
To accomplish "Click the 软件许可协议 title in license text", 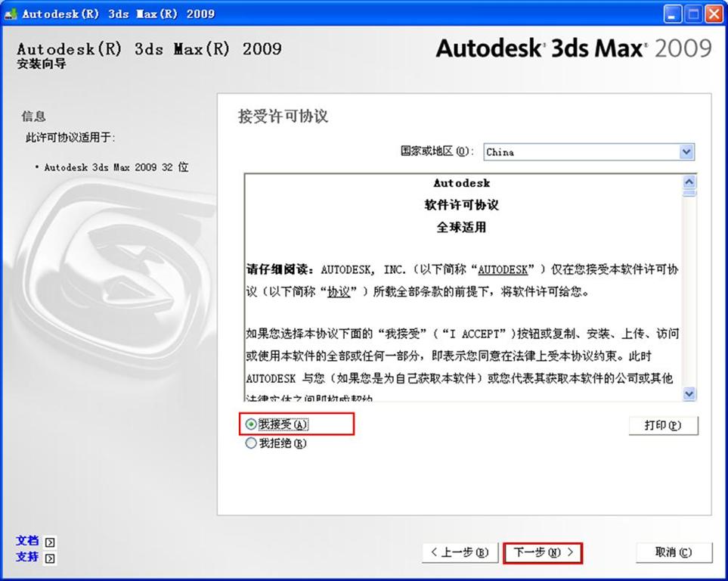I will [x=461, y=205].
